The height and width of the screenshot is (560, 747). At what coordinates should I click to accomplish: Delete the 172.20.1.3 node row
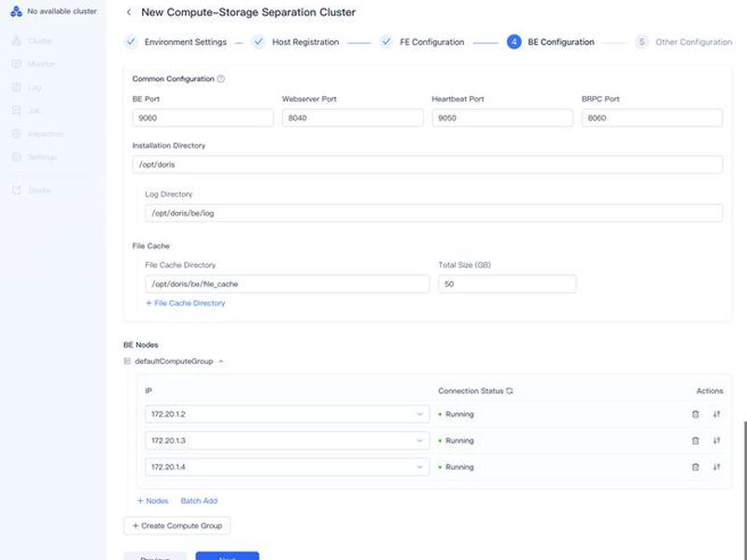point(696,441)
